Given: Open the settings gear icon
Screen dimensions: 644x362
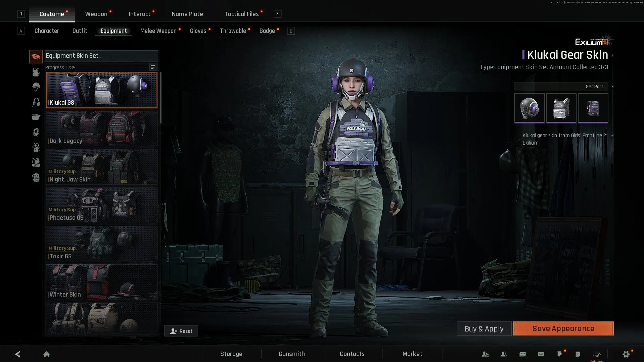Looking at the screenshot, I should [x=626, y=354].
